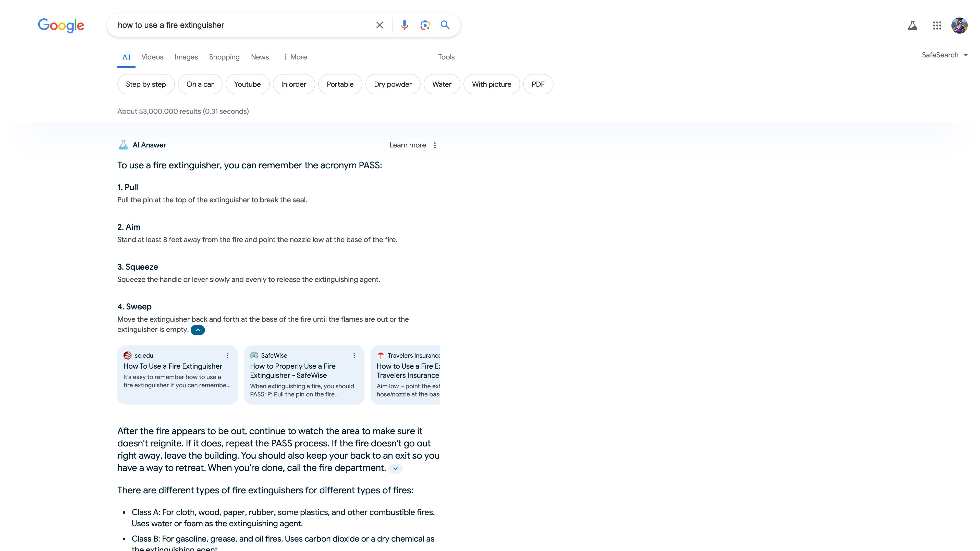
Task: Expand sources after the fire department paragraph
Action: coord(395,469)
